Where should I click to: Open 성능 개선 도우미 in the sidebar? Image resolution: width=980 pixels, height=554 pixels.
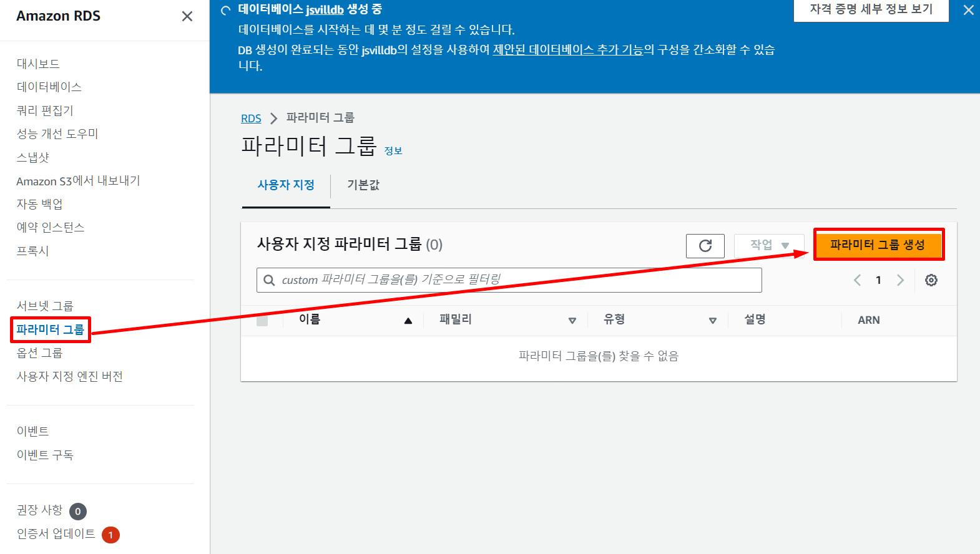57,134
